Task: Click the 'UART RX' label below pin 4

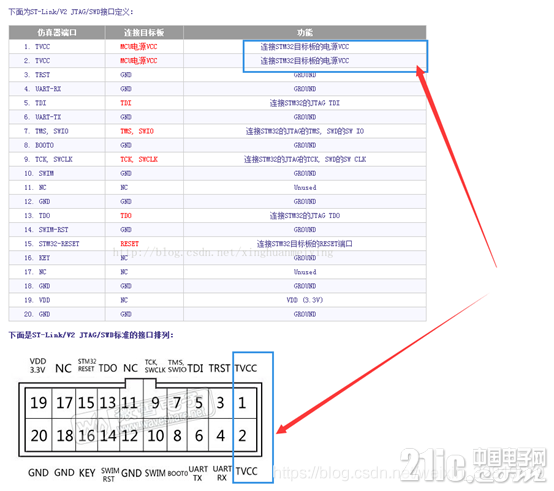Action: point(222,473)
